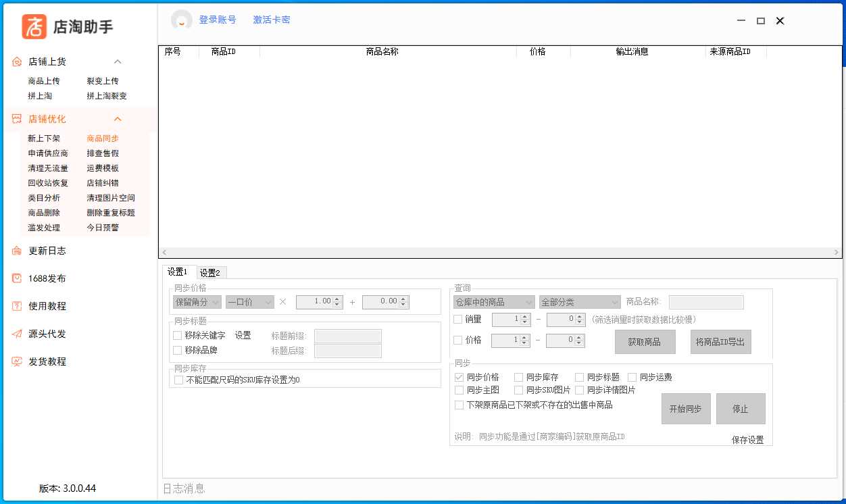Enable the 同步库存 checkbox
This screenshot has width=846, height=504.
coord(519,377)
